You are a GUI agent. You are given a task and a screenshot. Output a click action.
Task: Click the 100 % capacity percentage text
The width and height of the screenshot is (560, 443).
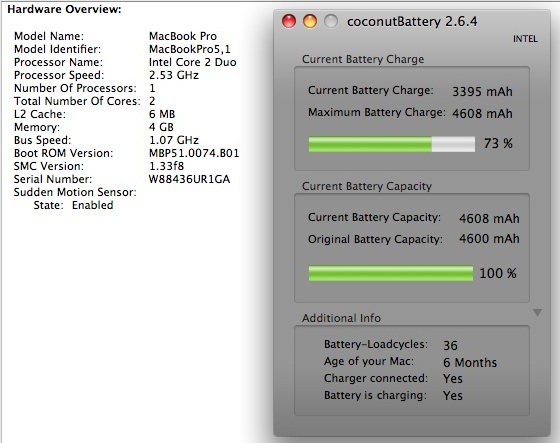click(x=498, y=273)
